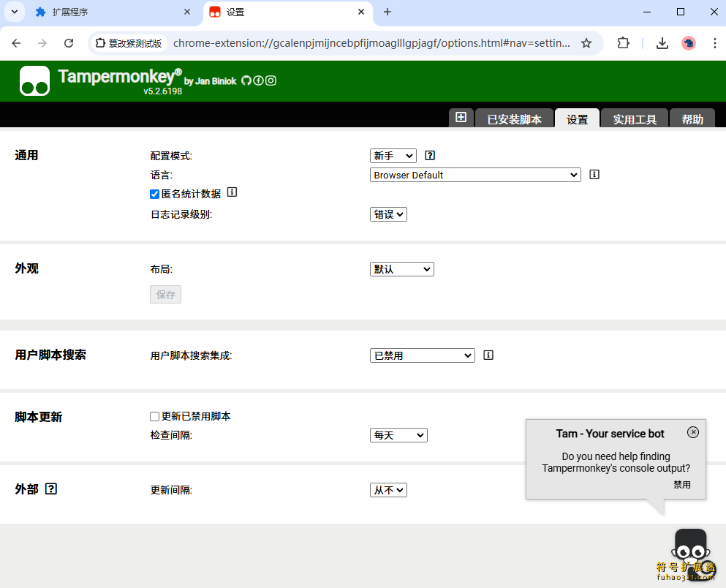This screenshot has width=726, height=588.
Task: Close the 设置 browser tab
Action: click(361, 12)
